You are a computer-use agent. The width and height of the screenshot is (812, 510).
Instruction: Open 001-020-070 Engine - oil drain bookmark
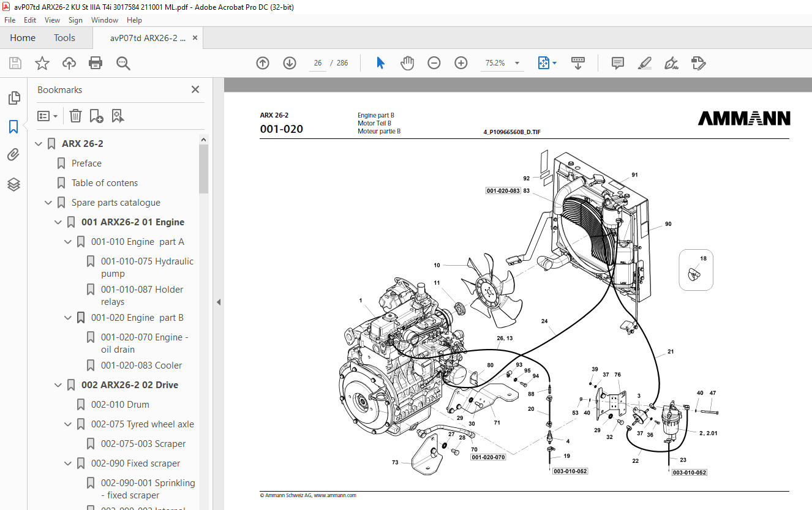click(x=145, y=343)
